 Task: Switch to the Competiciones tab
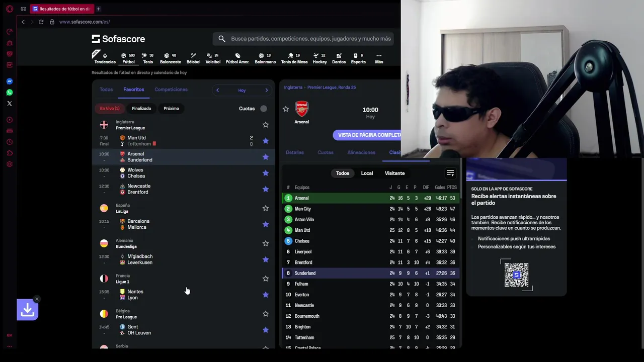171,89
